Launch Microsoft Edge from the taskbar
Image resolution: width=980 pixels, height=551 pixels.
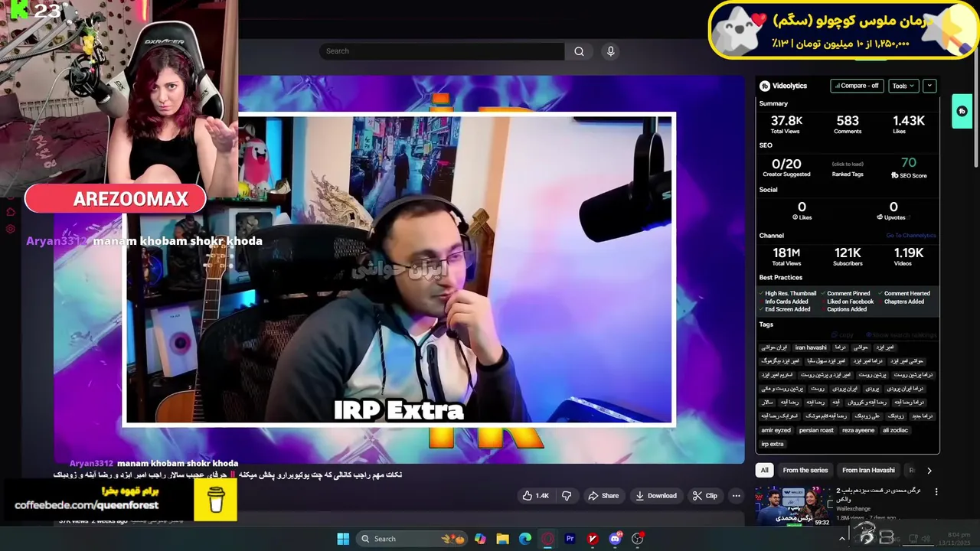point(525,539)
